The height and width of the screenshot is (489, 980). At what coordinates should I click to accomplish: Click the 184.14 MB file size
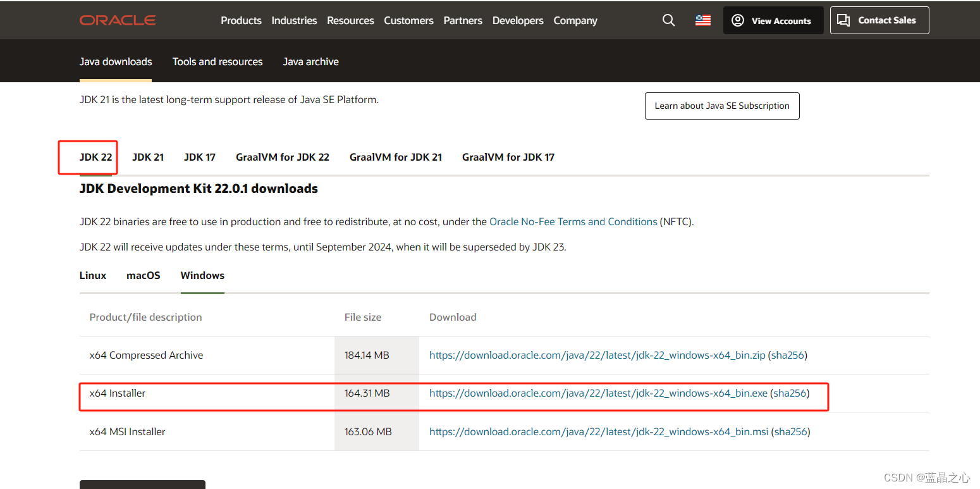tap(367, 355)
